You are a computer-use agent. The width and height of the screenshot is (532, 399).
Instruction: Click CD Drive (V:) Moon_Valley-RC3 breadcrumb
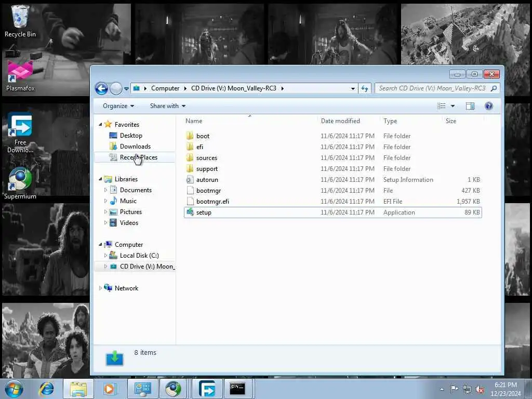(x=233, y=88)
